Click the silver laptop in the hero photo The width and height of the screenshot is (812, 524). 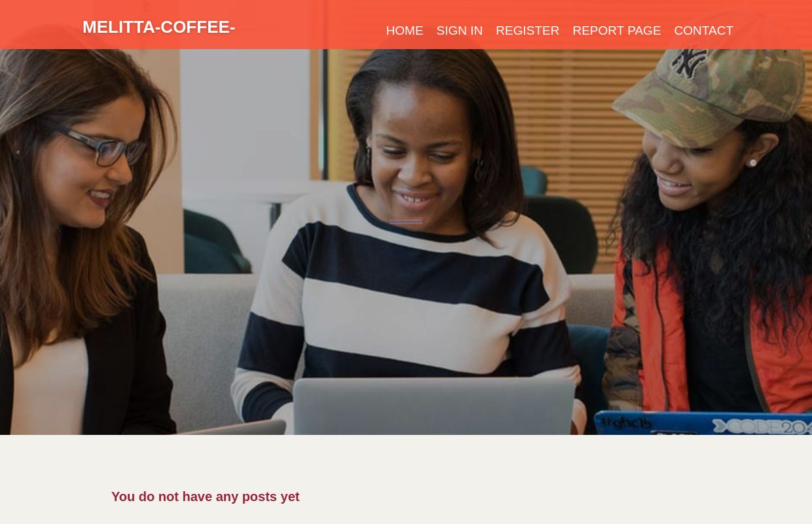(434, 406)
